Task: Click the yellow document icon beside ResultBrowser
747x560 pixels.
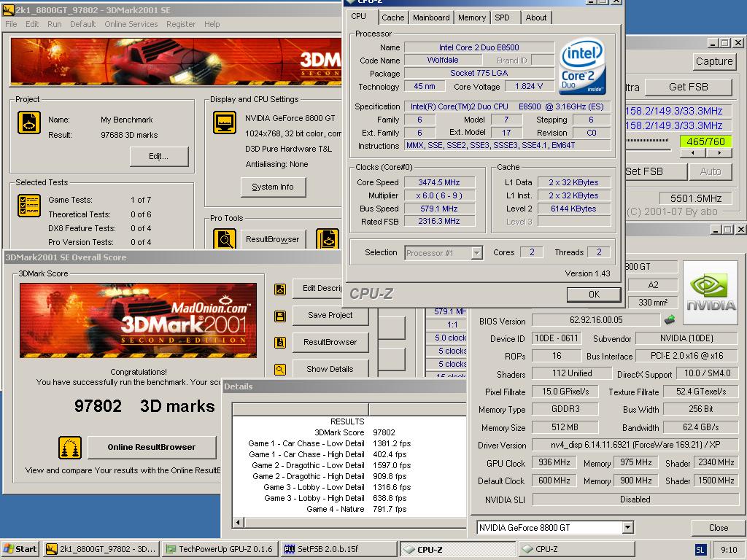Action: pyautogui.click(x=328, y=238)
